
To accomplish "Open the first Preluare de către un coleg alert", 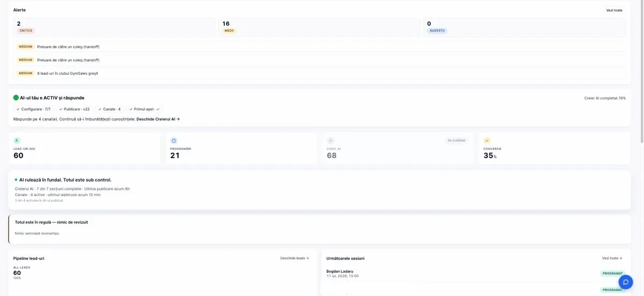I will [319, 47].
